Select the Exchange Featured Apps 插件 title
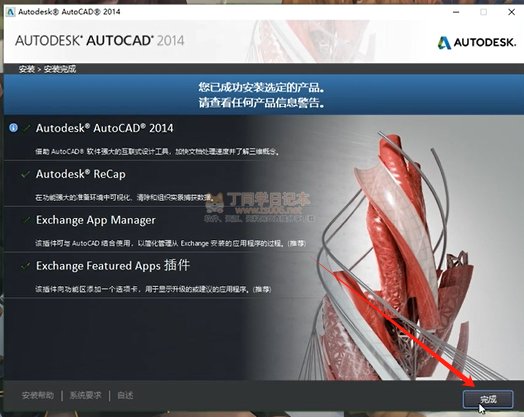 point(113,266)
